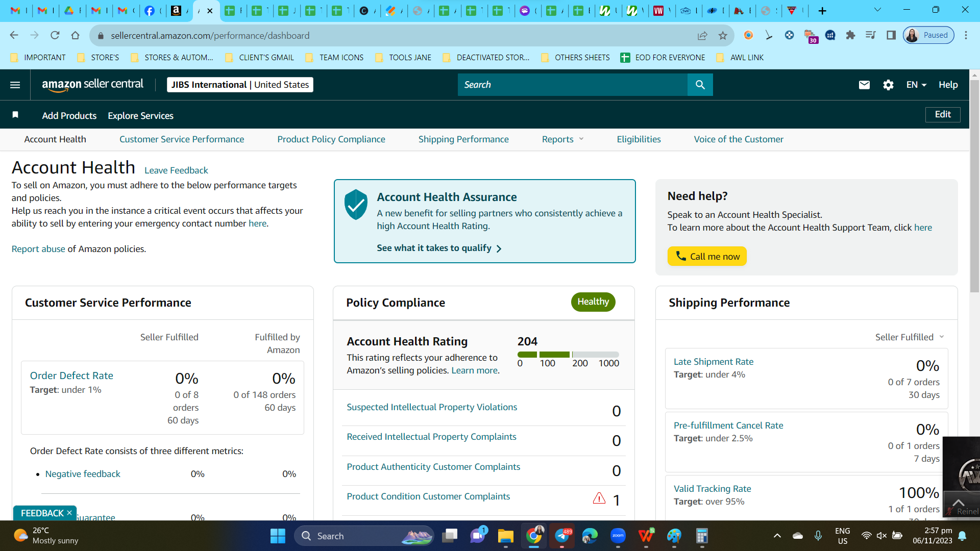This screenshot has width=980, height=551.
Task: Click the Chrome icon in the taskbar
Action: tap(534, 536)
